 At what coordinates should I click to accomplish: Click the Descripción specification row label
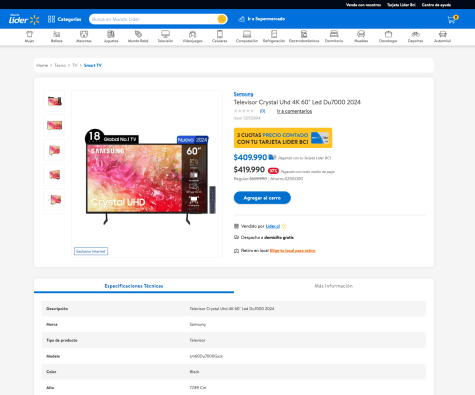coord(57,309)
